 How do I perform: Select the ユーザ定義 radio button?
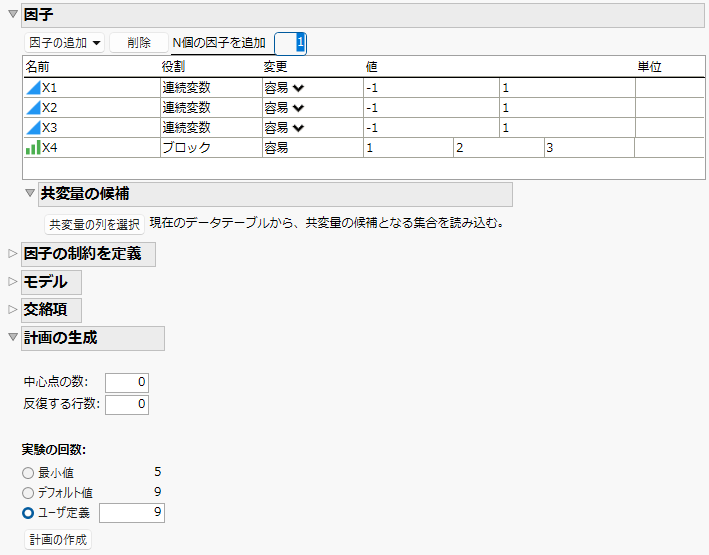[x=28, y=513]
